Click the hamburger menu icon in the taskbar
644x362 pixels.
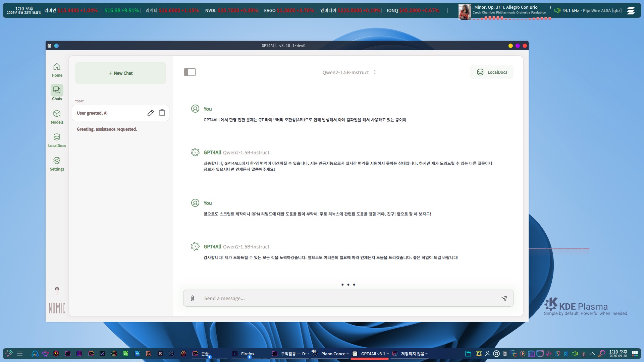click(x=20, y=354)
